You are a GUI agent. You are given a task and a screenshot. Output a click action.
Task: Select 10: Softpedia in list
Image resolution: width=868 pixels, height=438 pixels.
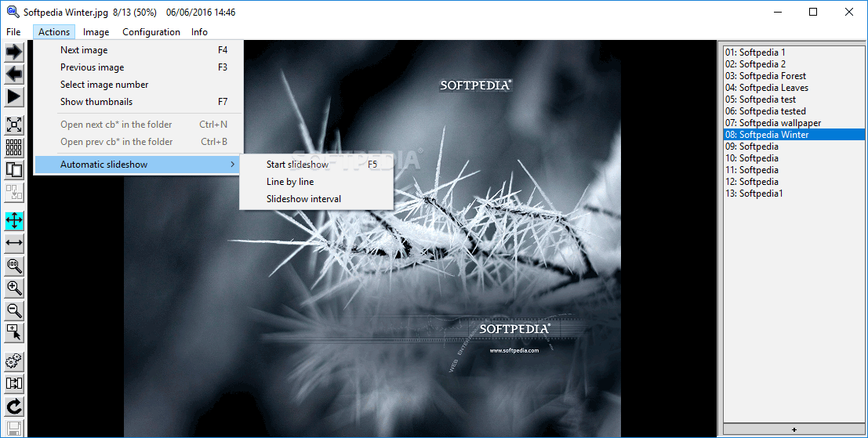click(794, 158)
